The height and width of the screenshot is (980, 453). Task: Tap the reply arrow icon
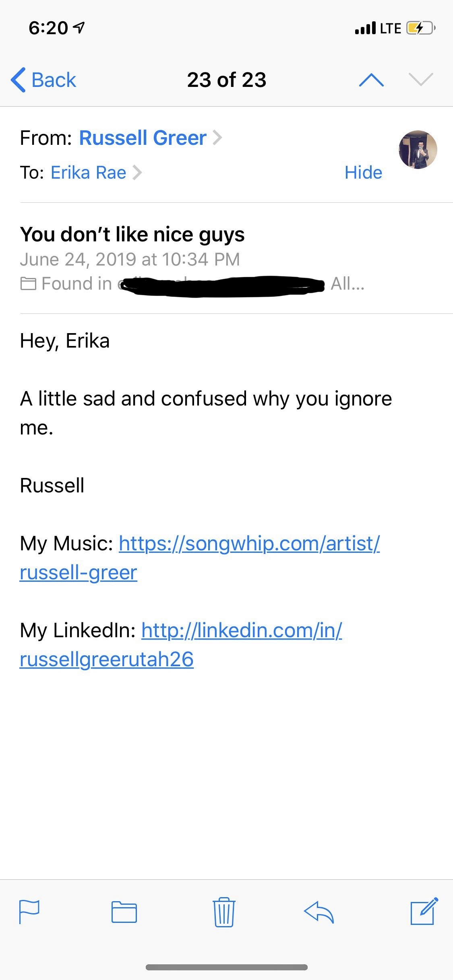[x=319, y=912]
